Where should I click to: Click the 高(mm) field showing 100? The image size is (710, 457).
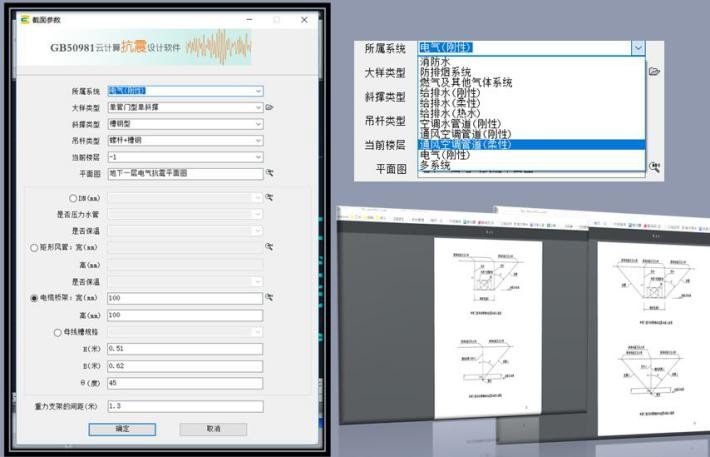coord(185,315)
